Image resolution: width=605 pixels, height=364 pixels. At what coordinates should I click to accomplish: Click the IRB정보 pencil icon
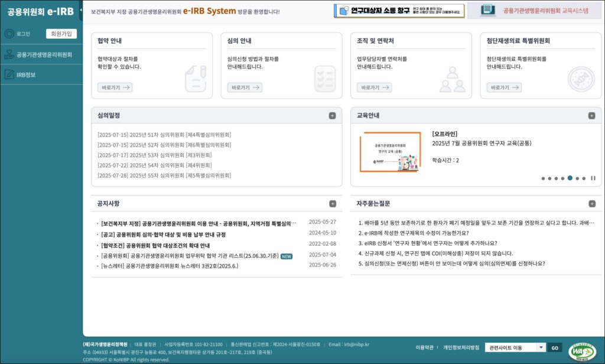9,74
